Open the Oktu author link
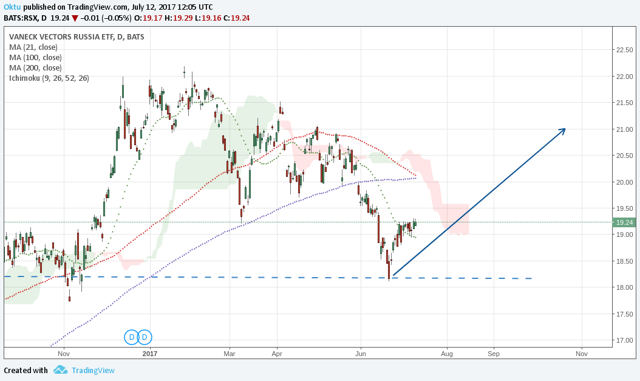 pyautogui.click(x=12, y=7)
